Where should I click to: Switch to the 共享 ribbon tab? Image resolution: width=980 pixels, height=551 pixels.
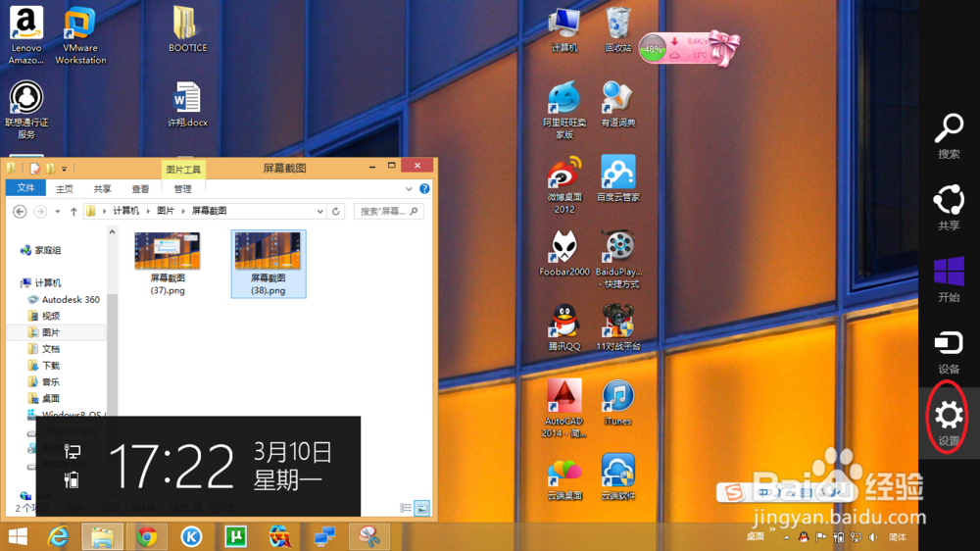click(x=103, y=189)
